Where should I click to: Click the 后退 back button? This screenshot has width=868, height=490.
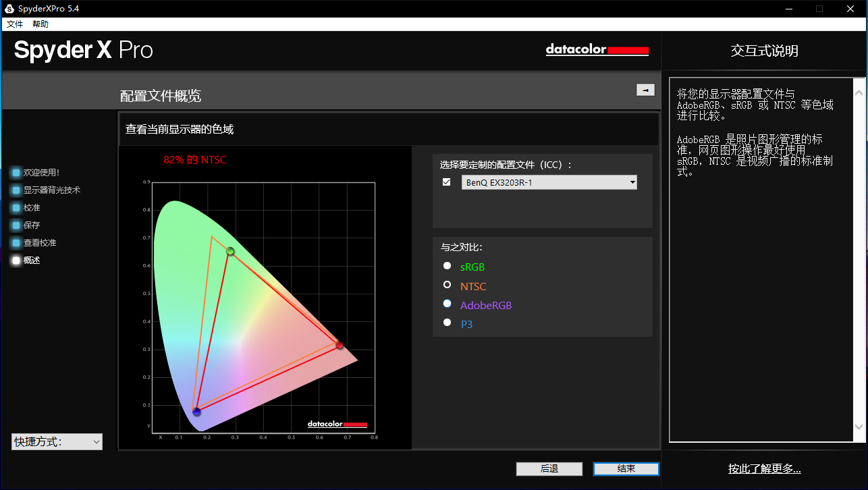[x=549, y=469]
